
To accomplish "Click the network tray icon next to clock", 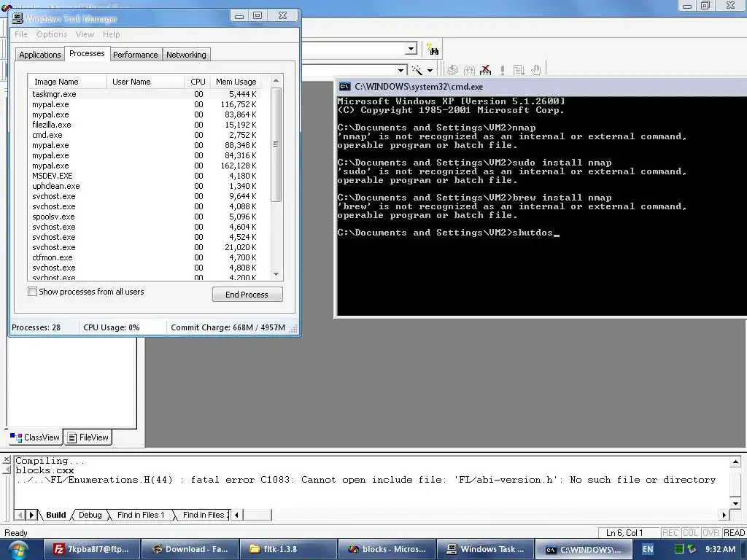I will (x=692, y=549).
